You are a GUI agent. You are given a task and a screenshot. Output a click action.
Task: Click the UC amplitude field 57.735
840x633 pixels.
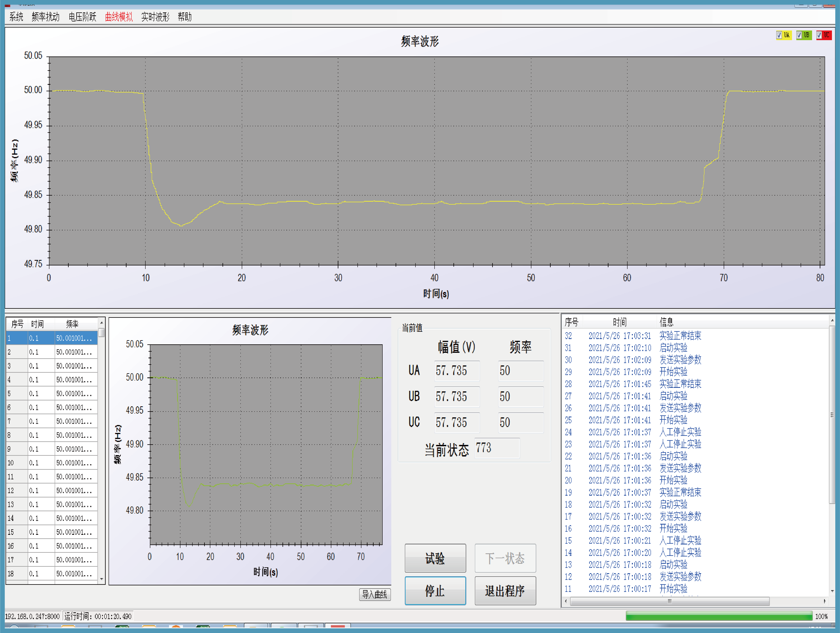[457, 422]
